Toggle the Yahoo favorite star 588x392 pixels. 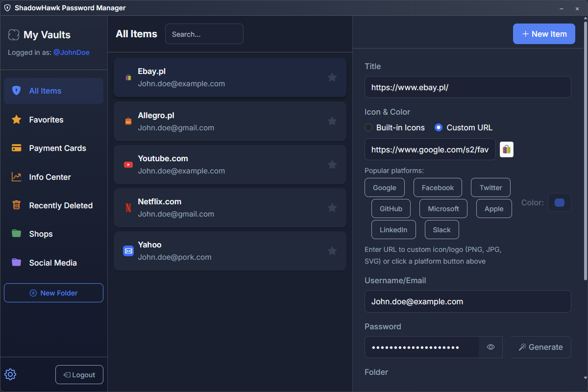coord(332,251)
